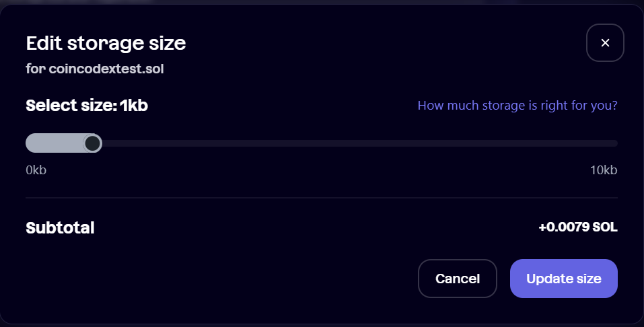Confirm with the Update size button
Screen dimensions: 644x327
[563, 279]
